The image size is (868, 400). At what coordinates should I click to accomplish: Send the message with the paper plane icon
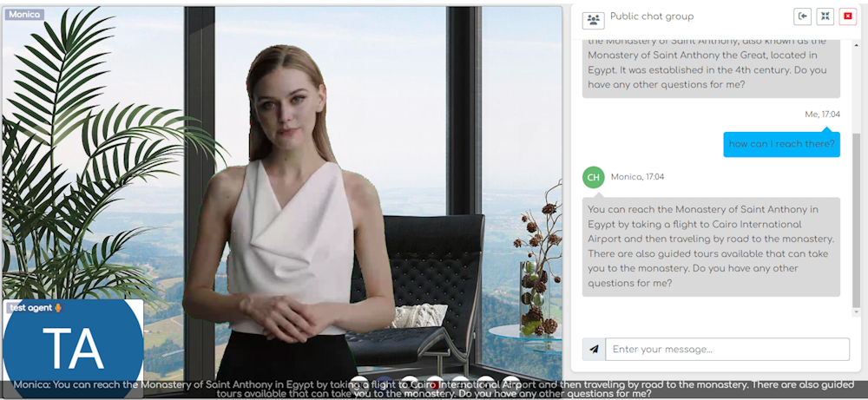(x=594, y=349)
